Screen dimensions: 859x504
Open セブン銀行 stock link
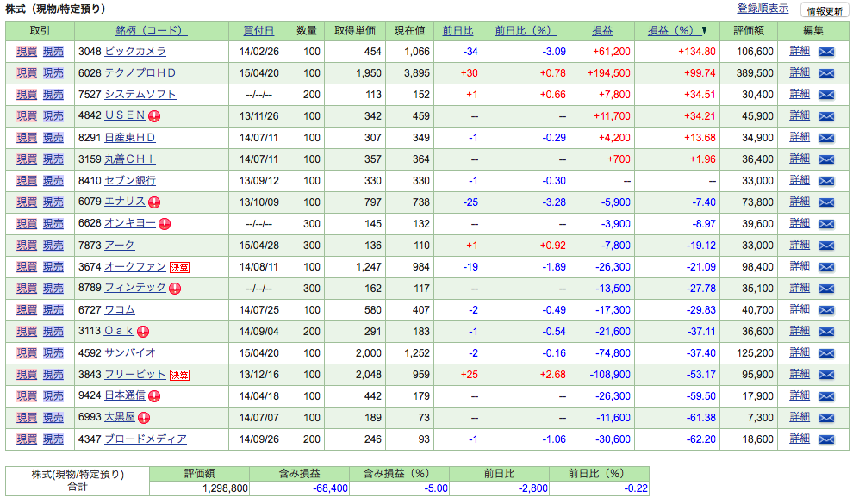tap(130, 180)
